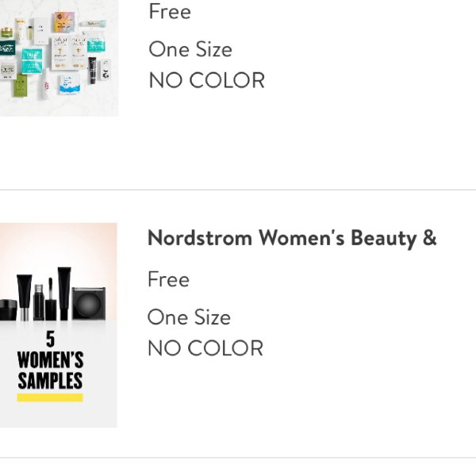The height and width of the screenshot is (476, 476).
Task: Open the beauty sample packets collage thumbnail
Action: [59, 58]
